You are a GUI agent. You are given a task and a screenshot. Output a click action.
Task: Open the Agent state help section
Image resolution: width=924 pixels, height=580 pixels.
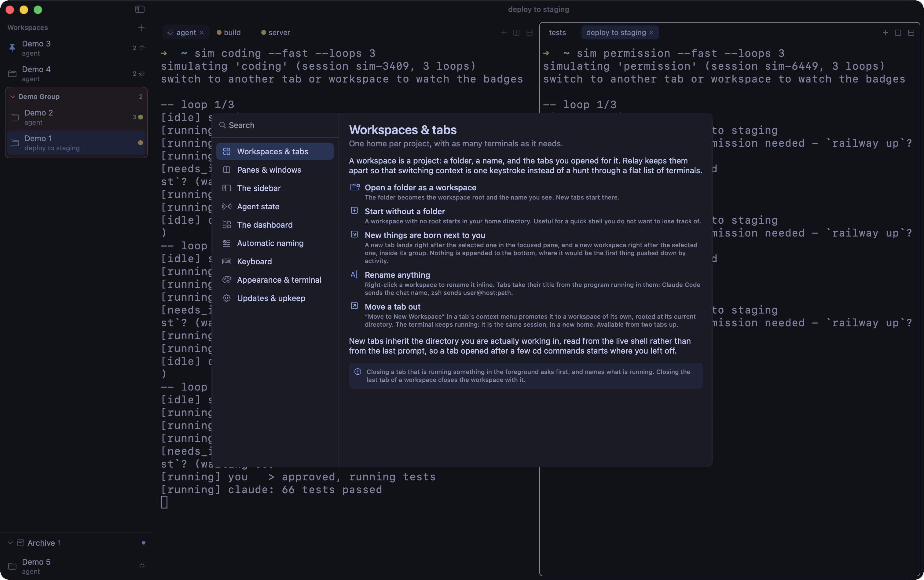pos(275,206)
